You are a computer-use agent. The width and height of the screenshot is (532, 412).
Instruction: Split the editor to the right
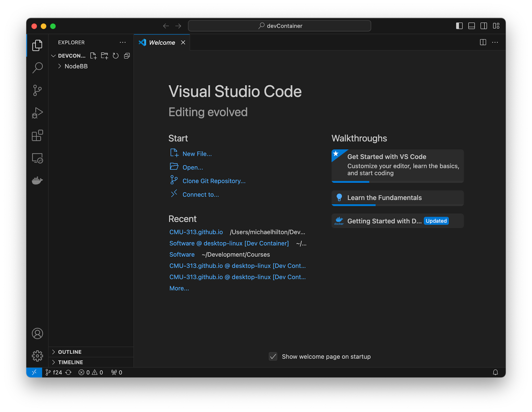tap(483, 42)
